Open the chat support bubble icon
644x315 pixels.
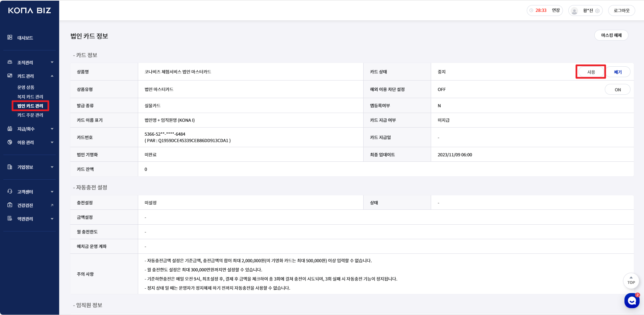tap(631, 300)
